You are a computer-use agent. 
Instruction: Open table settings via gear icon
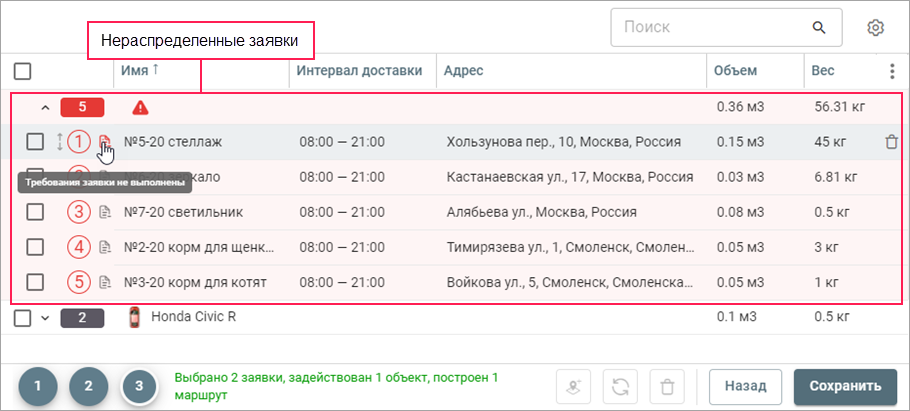pyautogui.click(x=875, y=27)
